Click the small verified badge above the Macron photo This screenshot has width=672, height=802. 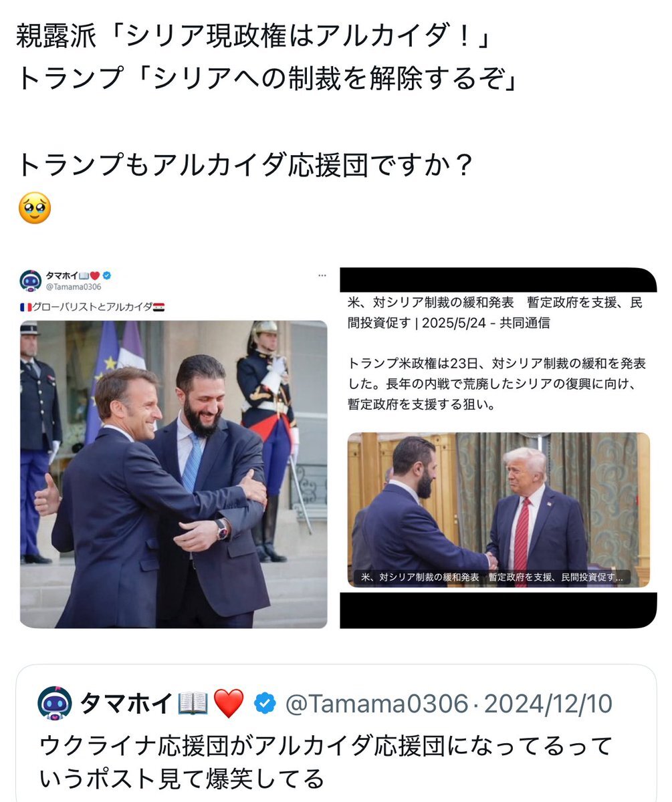[x=106, y=275]
